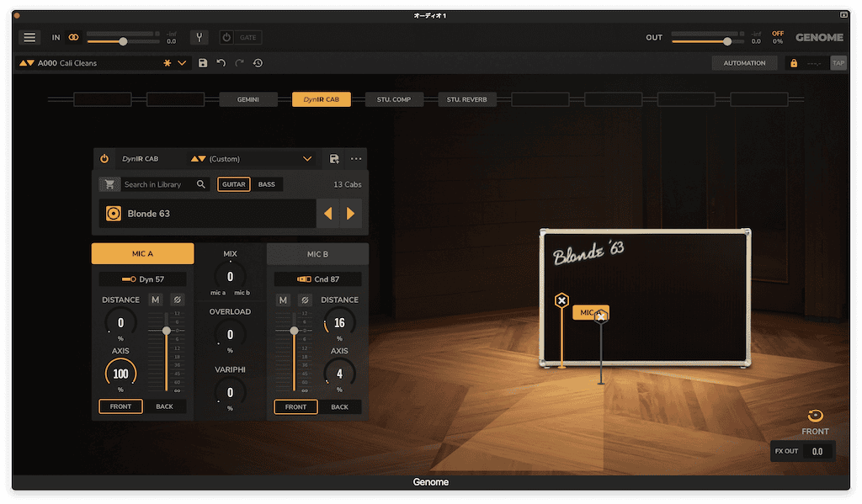
Task: Click the MIC B DISTANCE knob
Action: tap(339, 323)
